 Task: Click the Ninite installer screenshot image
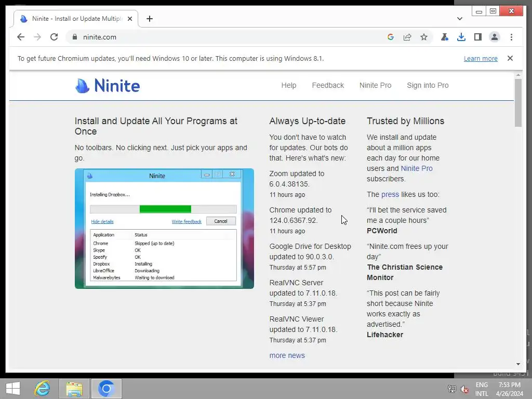pyautogui.click(x=164, y=229)
